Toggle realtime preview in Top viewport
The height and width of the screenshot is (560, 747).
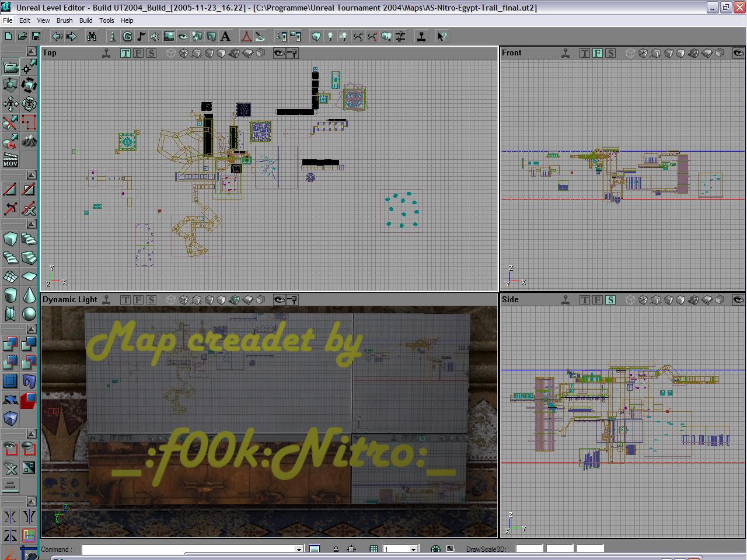coord(106,53)
